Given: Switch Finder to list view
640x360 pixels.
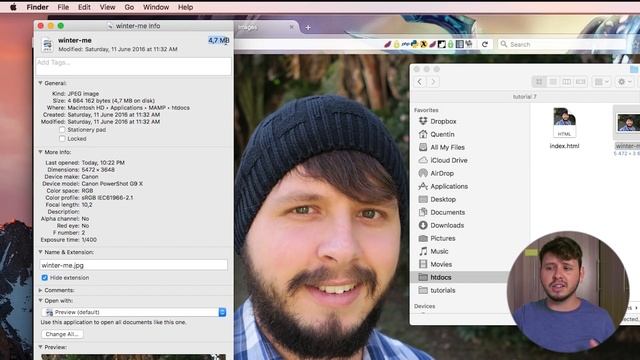Looking at the screenshot, I should click(x=553, y=82).
